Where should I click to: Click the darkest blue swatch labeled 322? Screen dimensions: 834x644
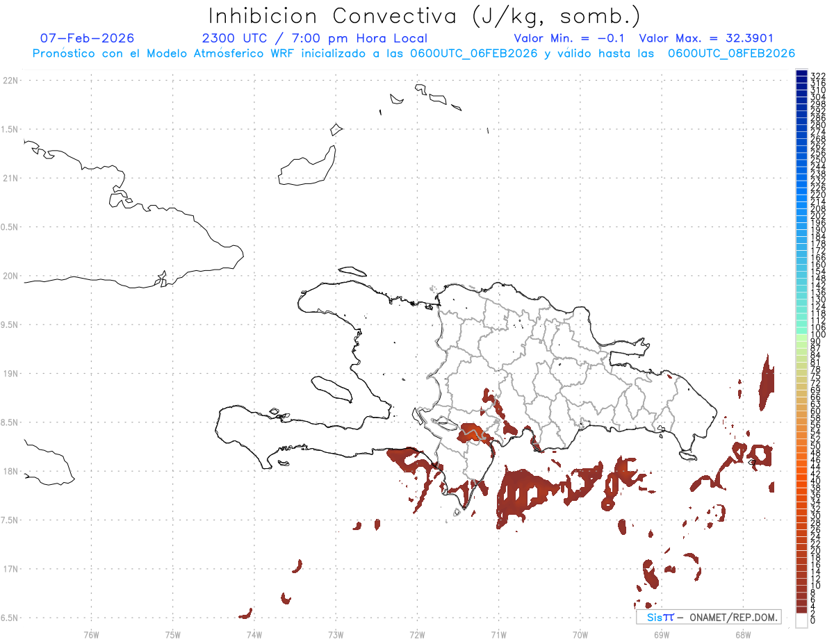pyautogui.click(x=801, y=74)
